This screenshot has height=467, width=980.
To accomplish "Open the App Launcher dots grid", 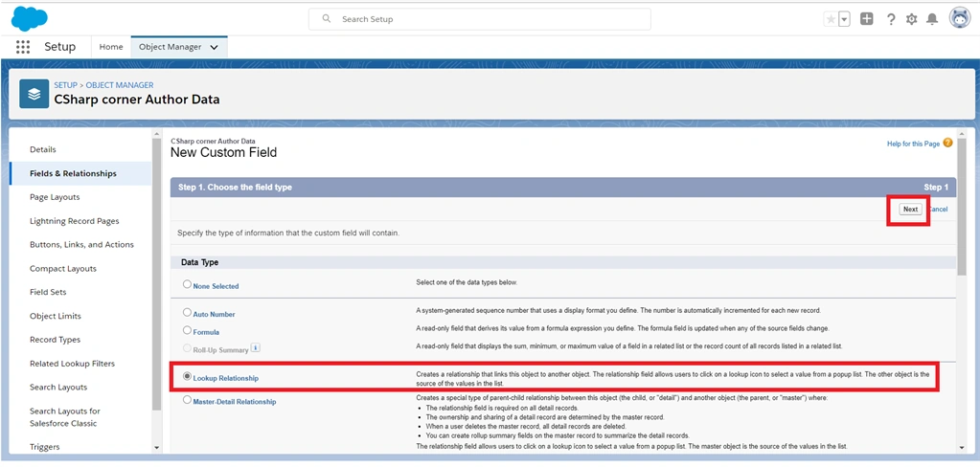I will [23, 47].
